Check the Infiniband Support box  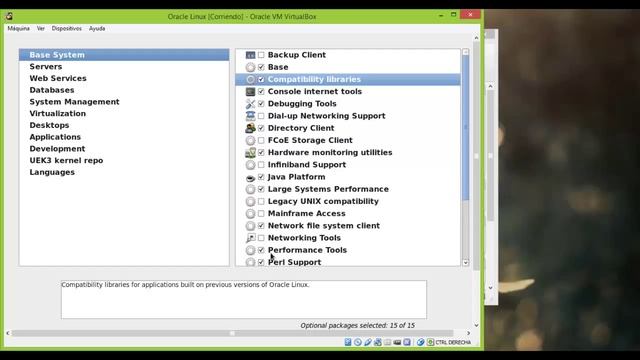pyautogui.click(x=261, y=165)
